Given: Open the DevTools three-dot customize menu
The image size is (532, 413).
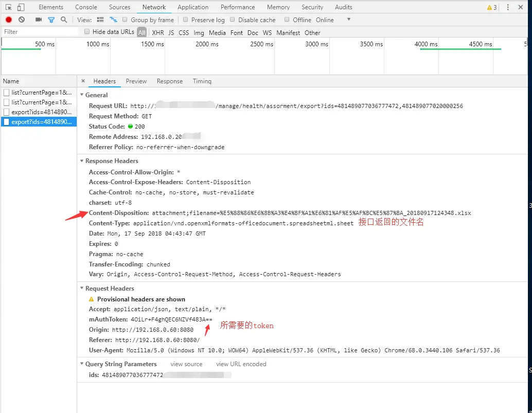Looking at the screenshot, I should coord(507,7).
